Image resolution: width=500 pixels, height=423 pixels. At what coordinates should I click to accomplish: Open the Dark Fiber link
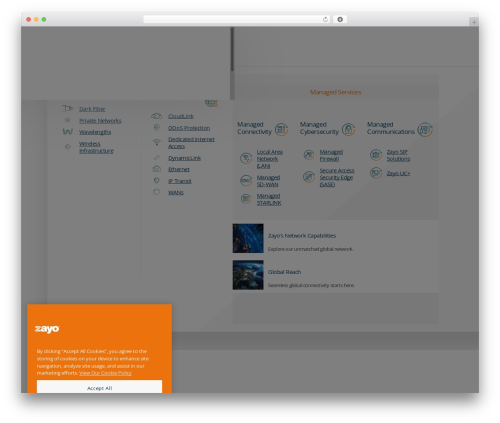(x=92, y=109)
